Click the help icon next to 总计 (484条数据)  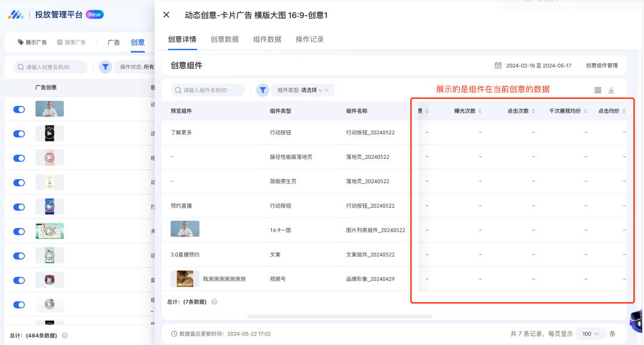64,335
